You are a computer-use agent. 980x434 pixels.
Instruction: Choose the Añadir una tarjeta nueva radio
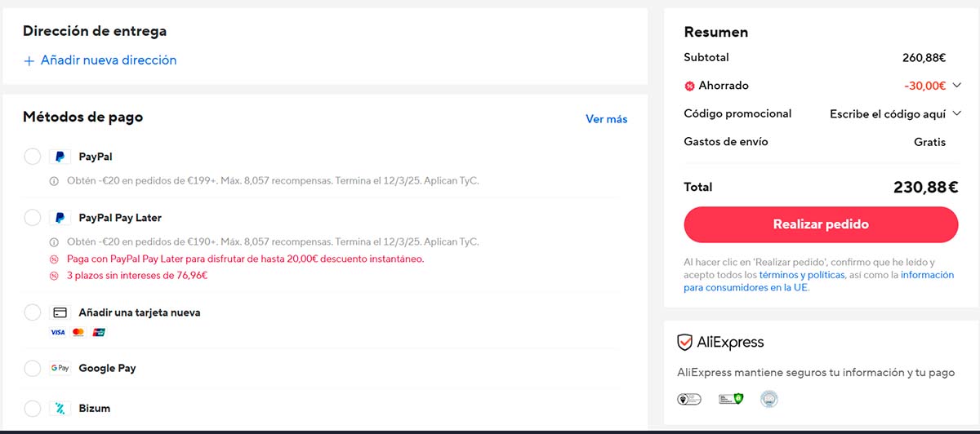click(x=33, y=312)
